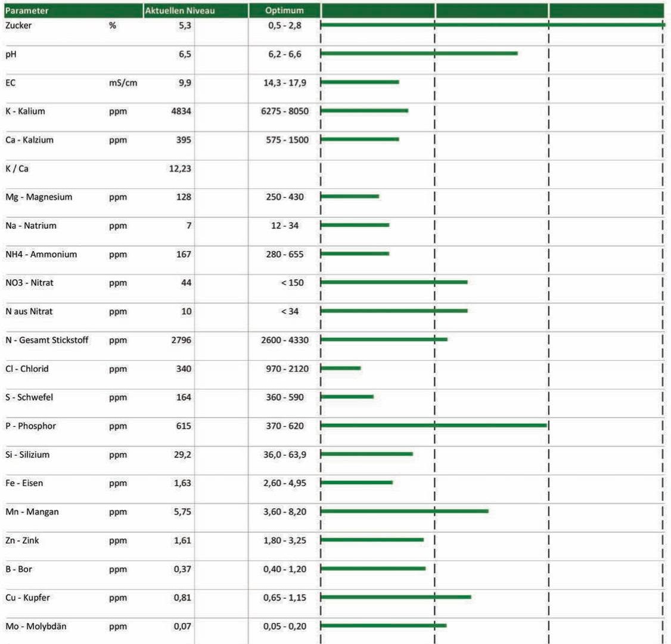671x644 pixels.
Task: Select the green level bar in the pH row
Action: 419,54
